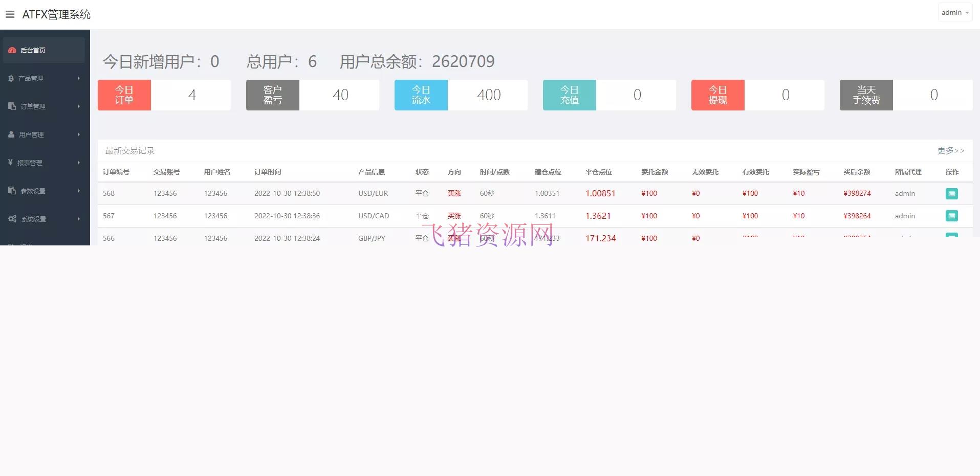The width and height of the screenshot is (980, 476).
Task: Click the gears icon beside 系统设置
Action: click(x=11, y=218)
